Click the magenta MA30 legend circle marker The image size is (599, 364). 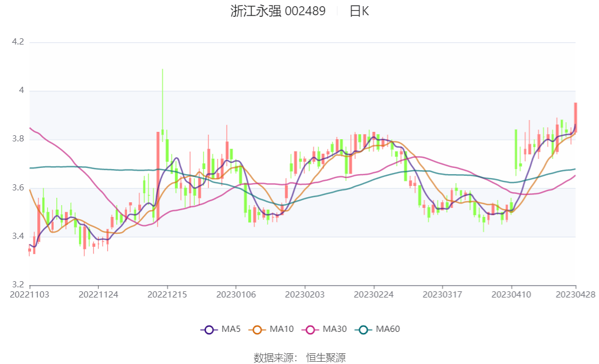tap(311, 330)
